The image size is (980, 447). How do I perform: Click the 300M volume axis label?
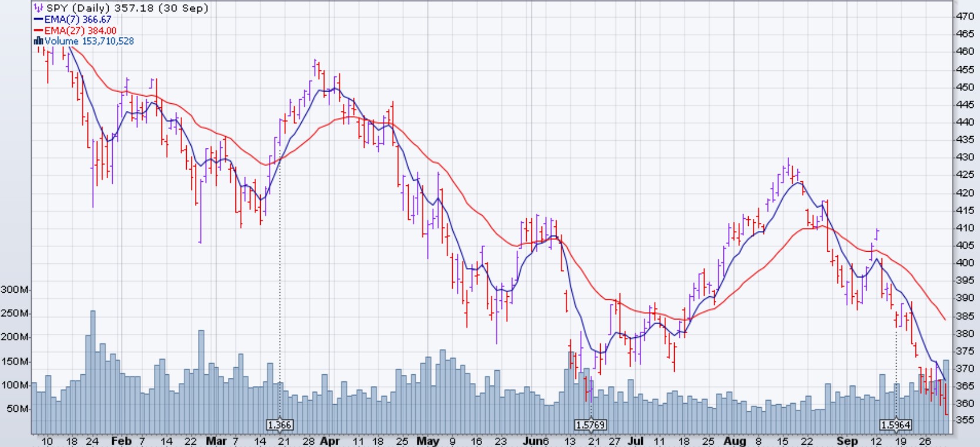(15, 290)
